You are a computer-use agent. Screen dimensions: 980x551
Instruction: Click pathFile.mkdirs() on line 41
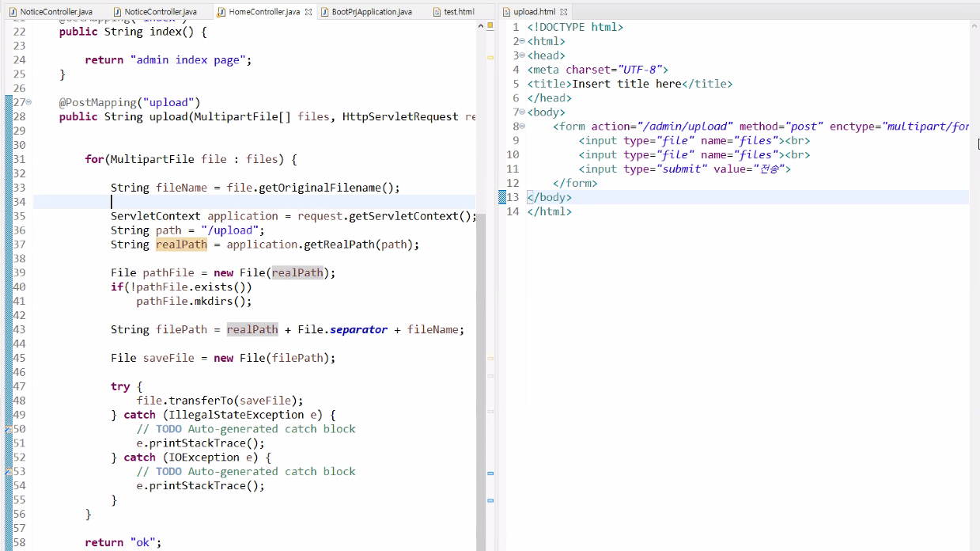[194, 302]
